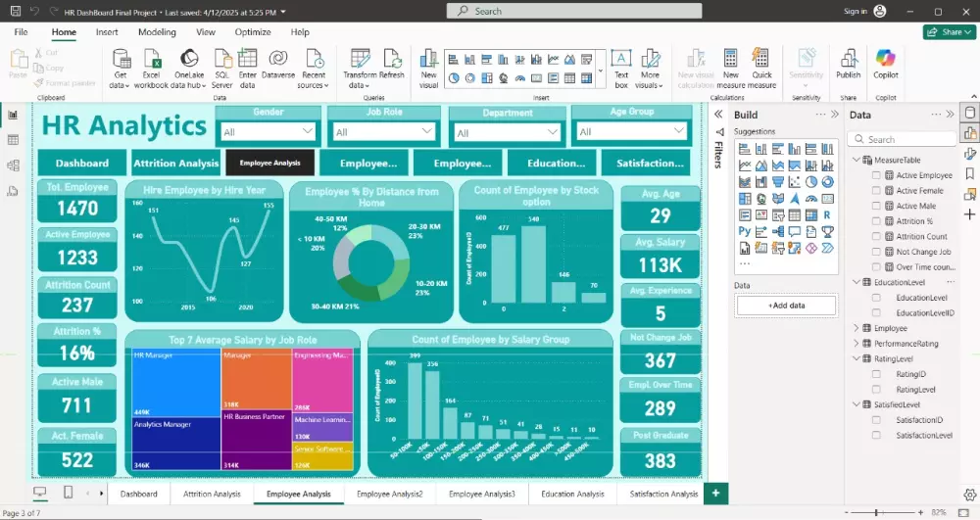Select the Azure map arrow visual in Build pane
Screen dimensions: 980x520
coord(795,199)
